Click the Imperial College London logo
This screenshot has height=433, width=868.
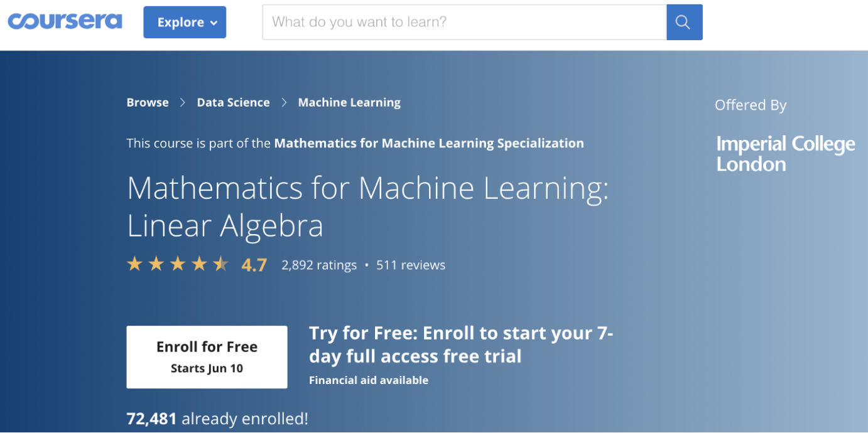785,154
